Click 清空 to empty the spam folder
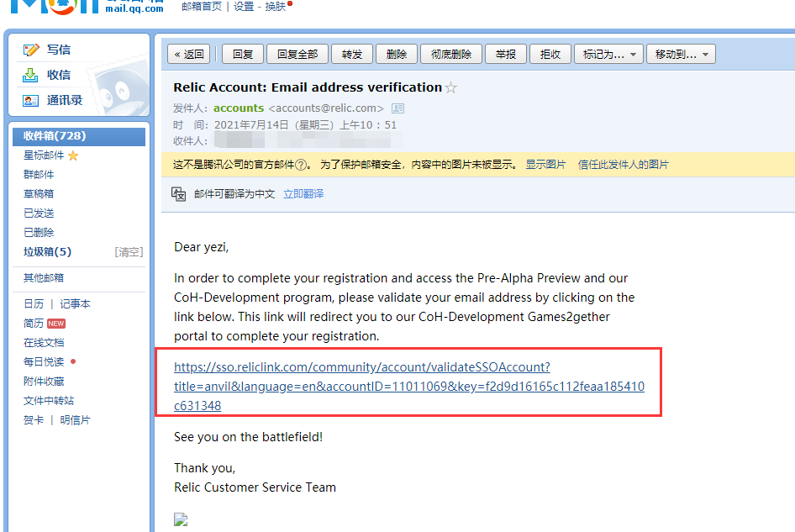The height and width of the screenshot is (532, 795). [x=129, y=252]
